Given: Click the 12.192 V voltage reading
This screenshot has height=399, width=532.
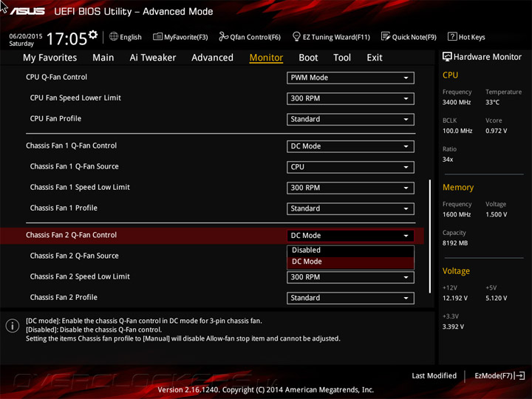Looking at the screenshot, I should [455, 299].
